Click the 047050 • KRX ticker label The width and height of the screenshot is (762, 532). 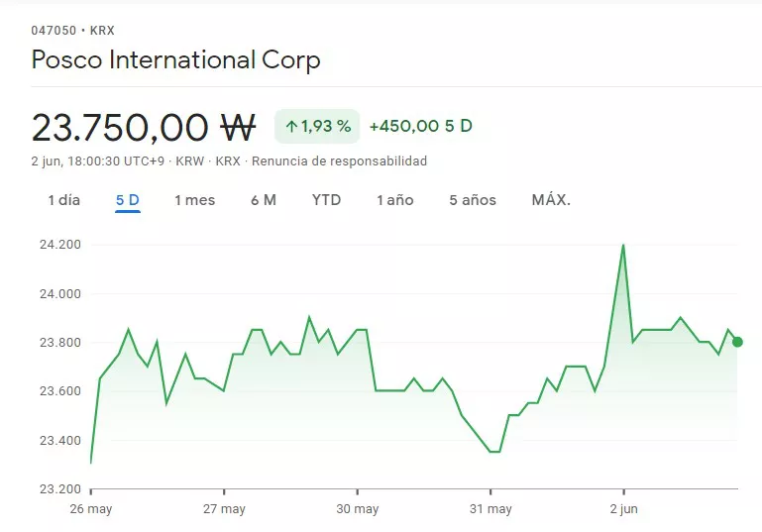click(72, 31)
